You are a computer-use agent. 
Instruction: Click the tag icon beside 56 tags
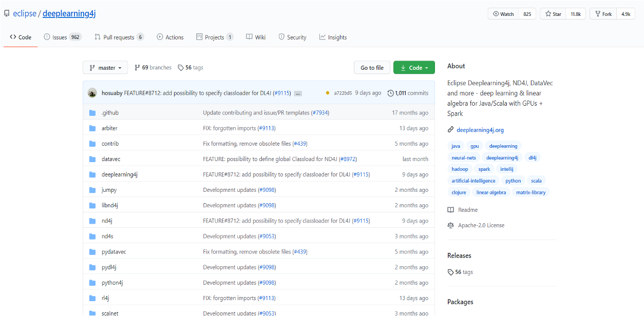coord(181,68)
